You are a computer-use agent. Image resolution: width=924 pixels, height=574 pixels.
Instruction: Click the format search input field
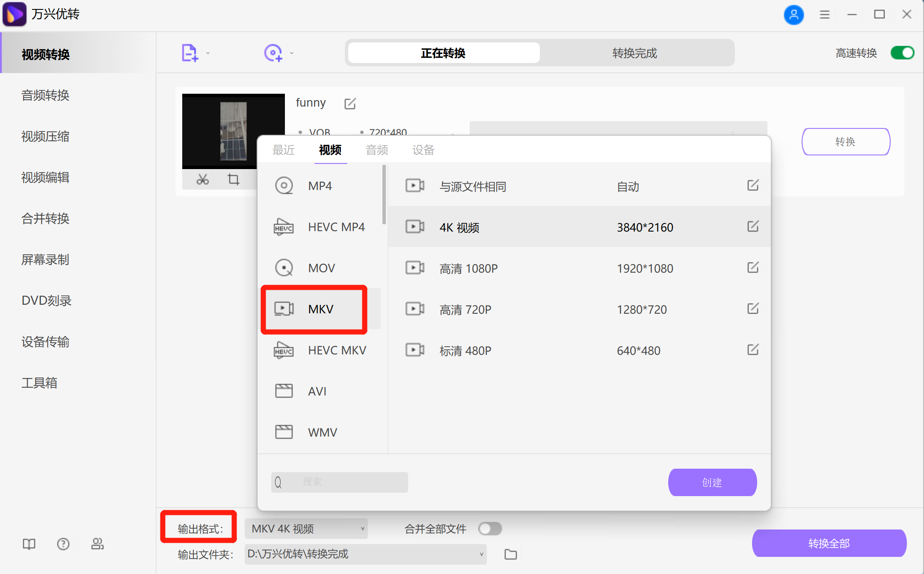tap(339, 482)
